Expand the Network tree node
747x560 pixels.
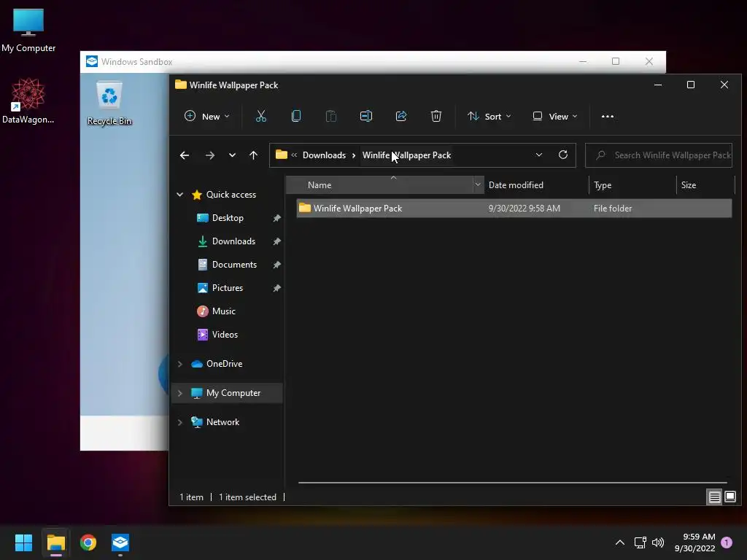[x=180, y=422]
